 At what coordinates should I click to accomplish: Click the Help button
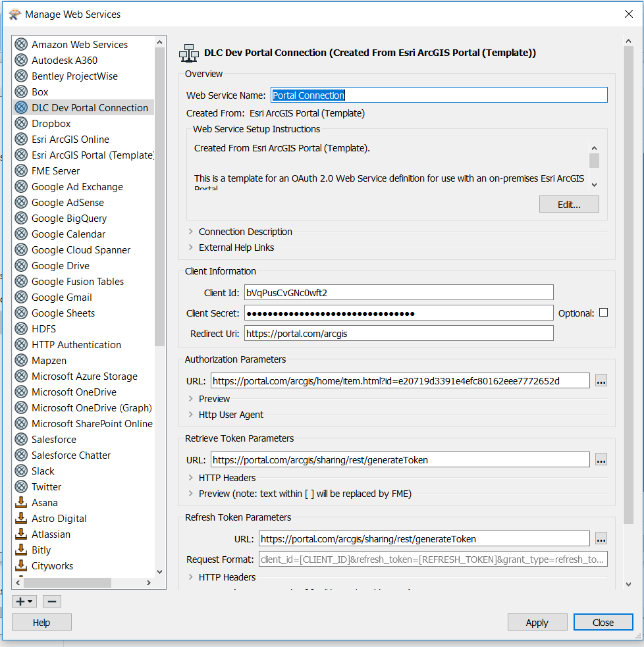(x=41, y=622)
